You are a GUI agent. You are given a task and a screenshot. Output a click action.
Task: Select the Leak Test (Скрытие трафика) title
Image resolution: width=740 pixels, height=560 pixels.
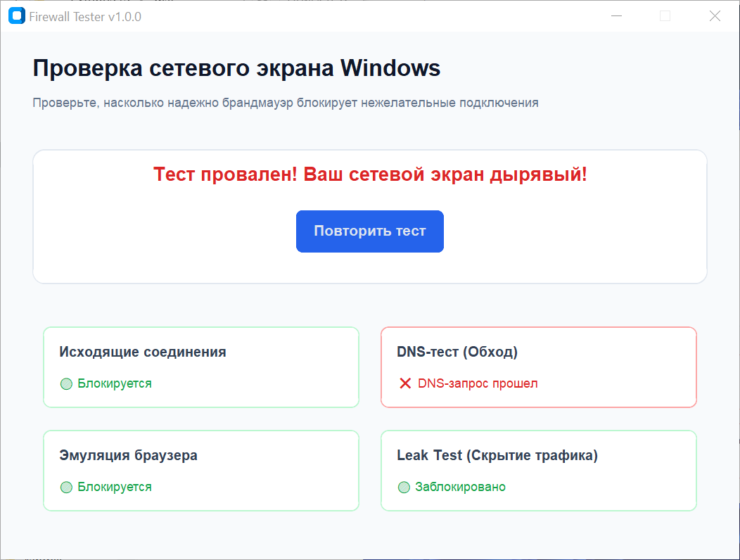[x=497, y=455]
